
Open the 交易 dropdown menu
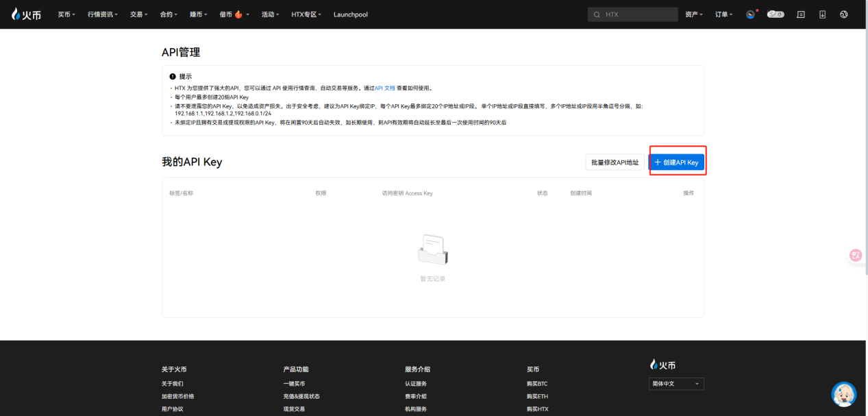[x=139, y=14]
